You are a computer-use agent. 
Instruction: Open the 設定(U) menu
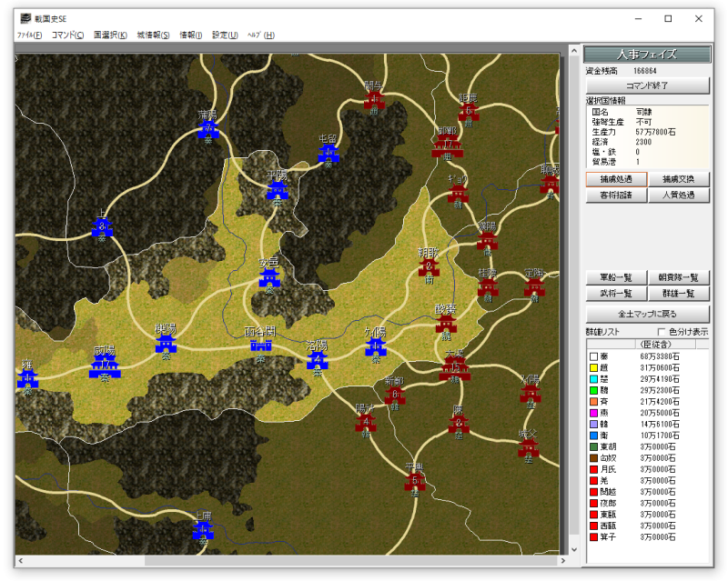point(225,35)
